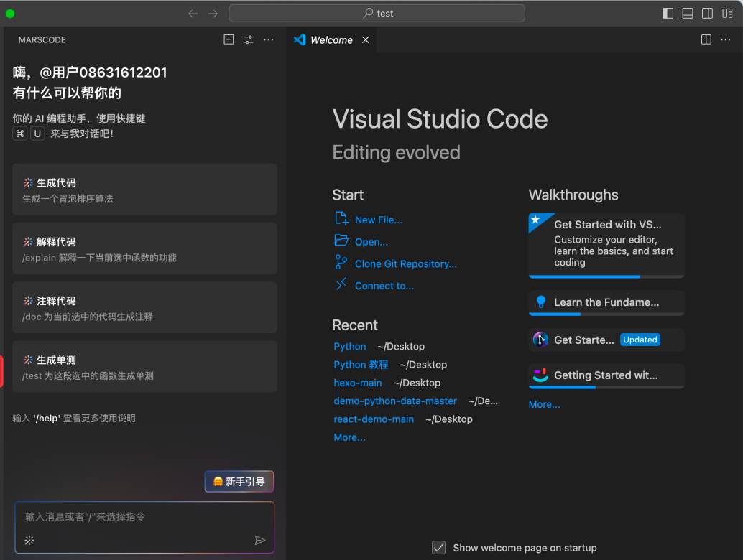This screenshot has width=743, height=560.
Task: Split the editor right
Action: (x=706, y=39)
